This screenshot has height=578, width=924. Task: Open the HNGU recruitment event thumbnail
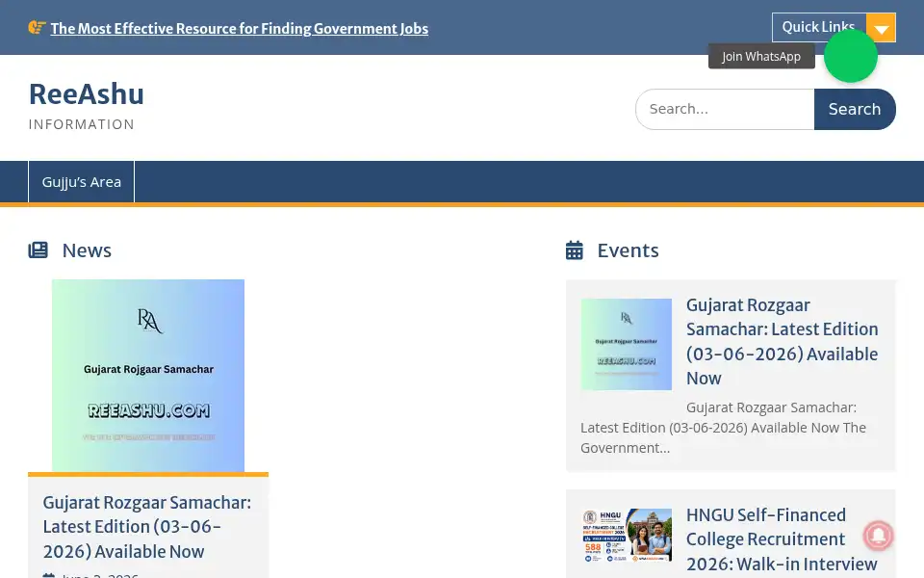(626, 536)
